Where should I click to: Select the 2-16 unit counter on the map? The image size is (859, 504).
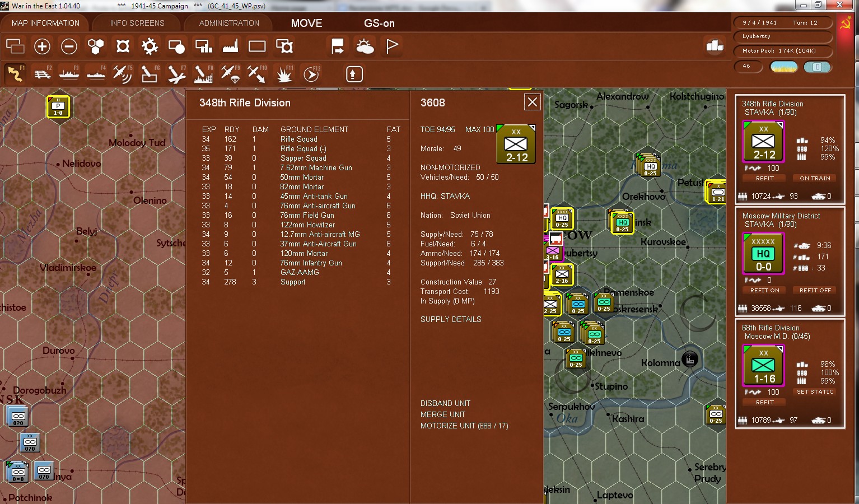[562, 274]
